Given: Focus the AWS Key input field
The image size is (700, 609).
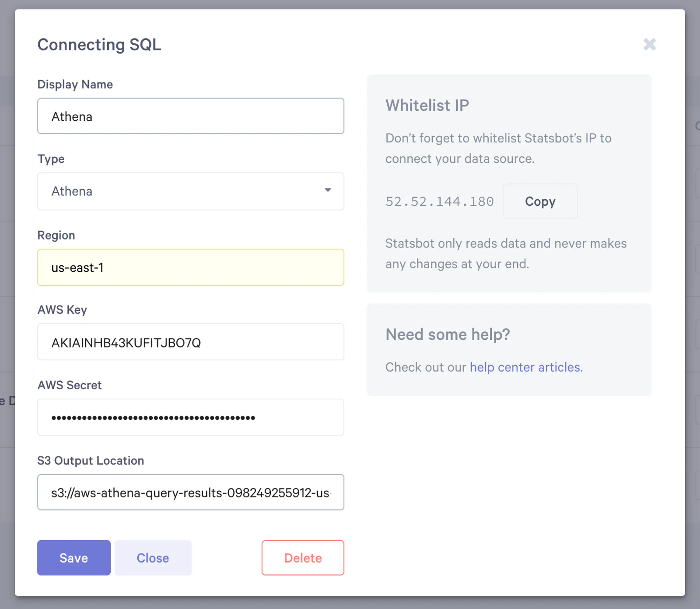Looking at the screenshot, I should coord(191,342).
